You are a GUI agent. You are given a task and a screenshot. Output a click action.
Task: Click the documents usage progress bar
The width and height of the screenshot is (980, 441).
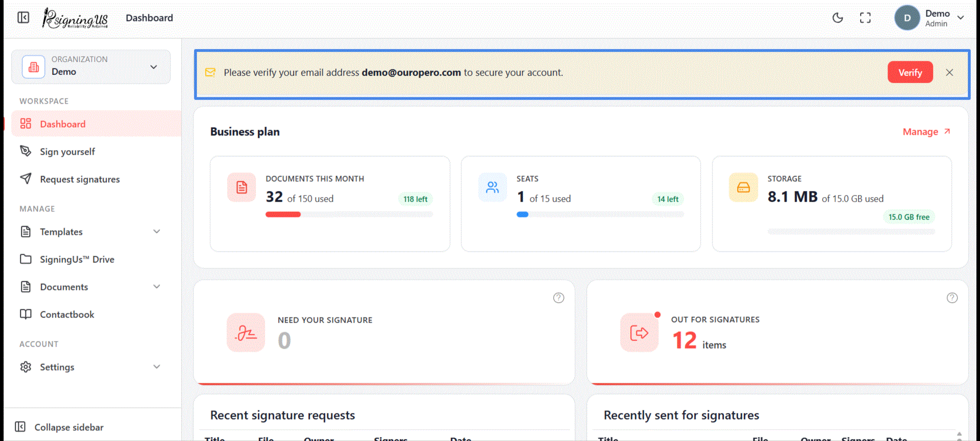349,215
